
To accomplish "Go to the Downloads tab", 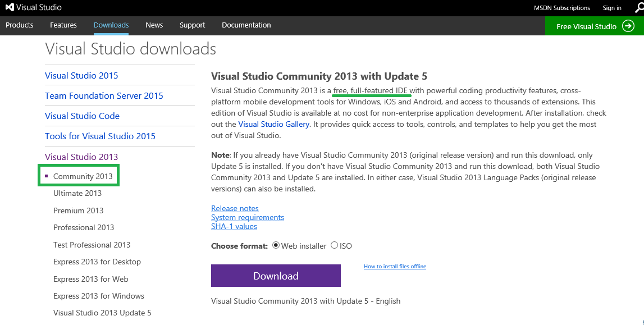I will coord(111,25).
